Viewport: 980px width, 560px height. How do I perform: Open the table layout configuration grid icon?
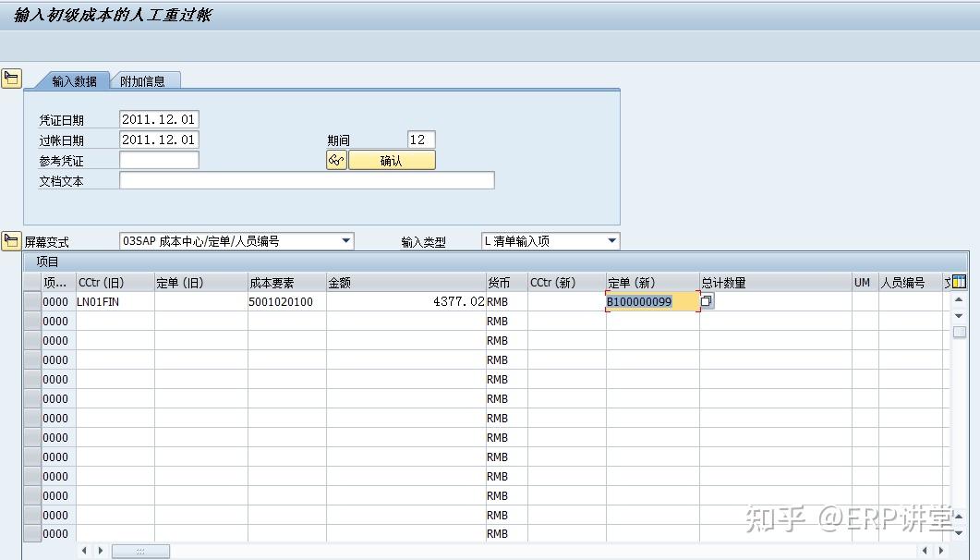(958, 281)
